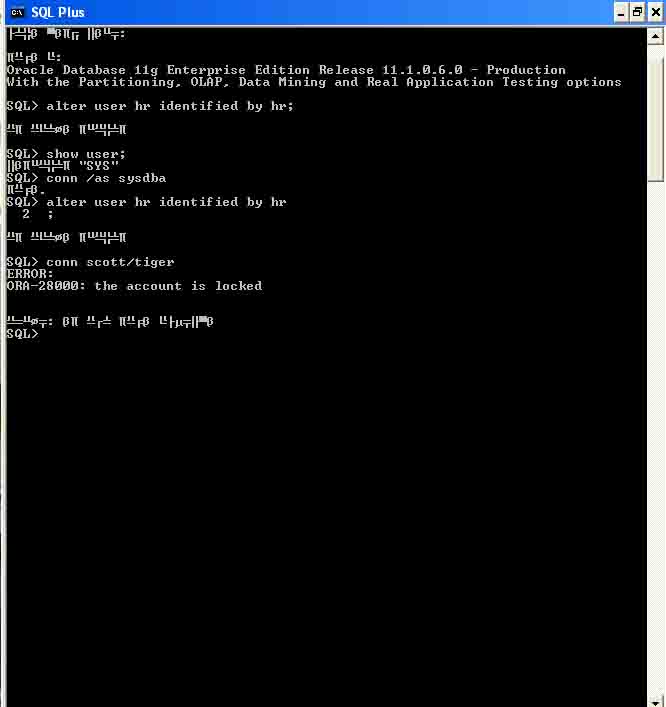Restore down the SQL Plus window
Viewport: 666px width, 707px height.
tap(637, 13)
